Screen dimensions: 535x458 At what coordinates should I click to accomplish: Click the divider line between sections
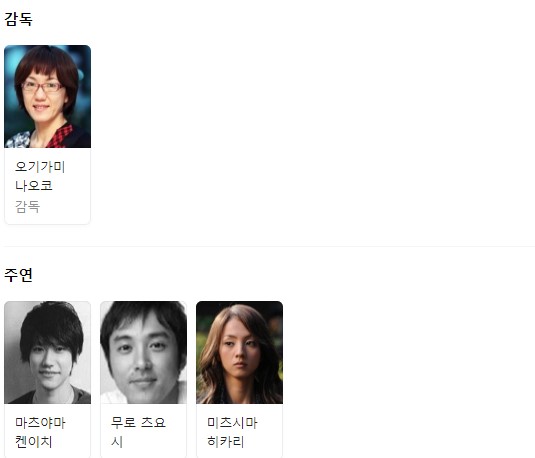point(269,246)
